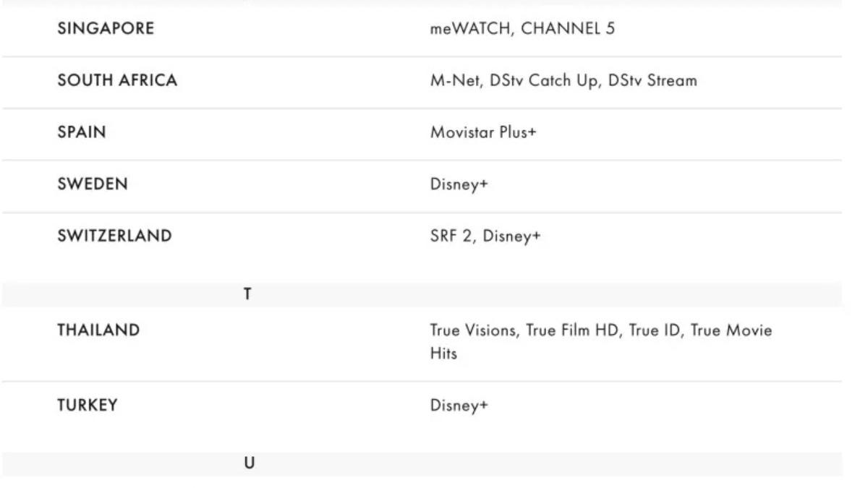Image resolution: width=868 pixels, height=488 pixels.
Task: Click the THAILAND country label
Action: (99, 330)
